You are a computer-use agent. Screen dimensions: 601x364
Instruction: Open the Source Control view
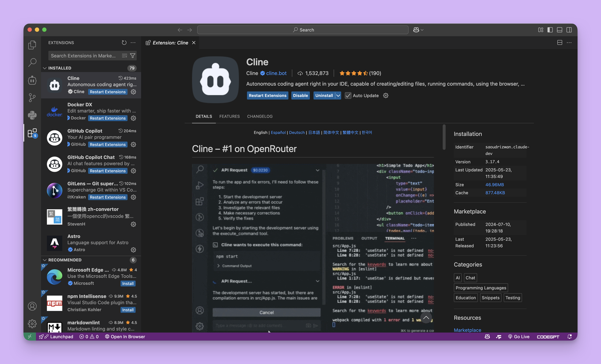[x=32, y=98]
